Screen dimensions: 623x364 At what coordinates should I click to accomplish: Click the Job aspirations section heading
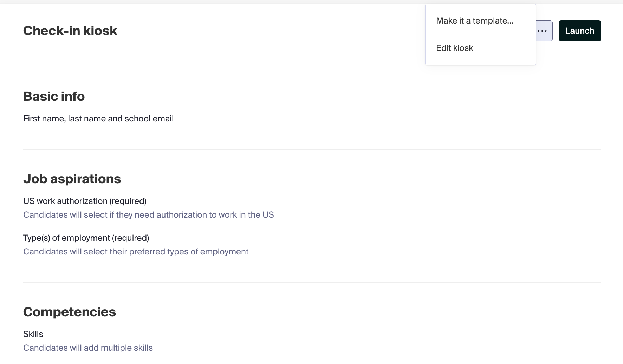pyautogui.click(x=72, y=179)
